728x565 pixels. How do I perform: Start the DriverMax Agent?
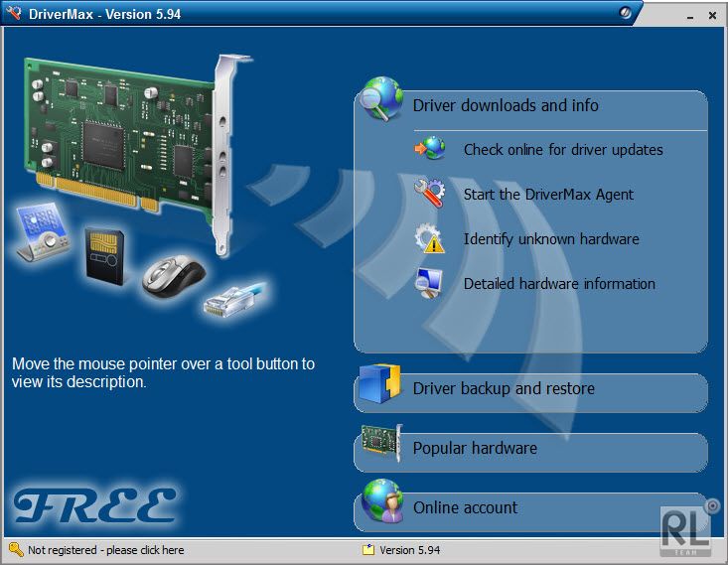[548, 195]
